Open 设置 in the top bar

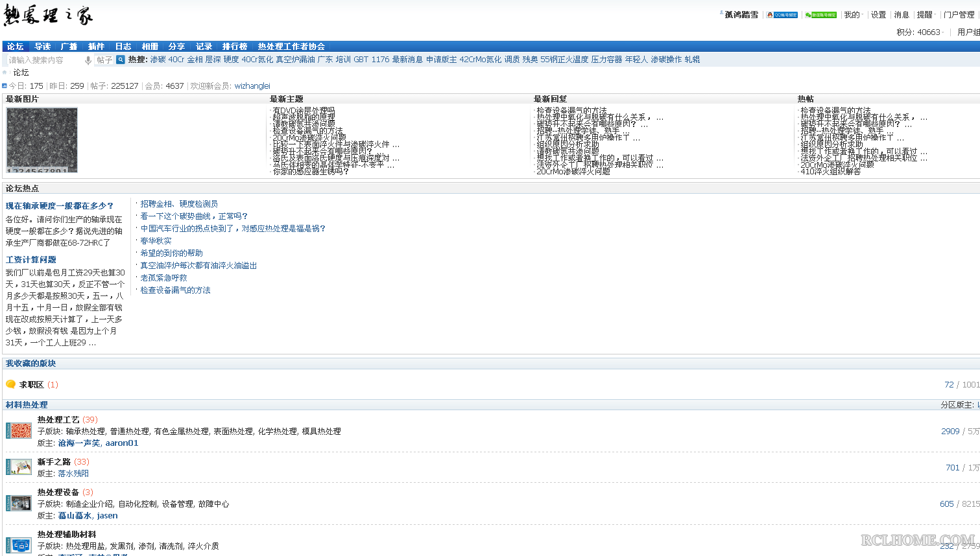(878, 15)
